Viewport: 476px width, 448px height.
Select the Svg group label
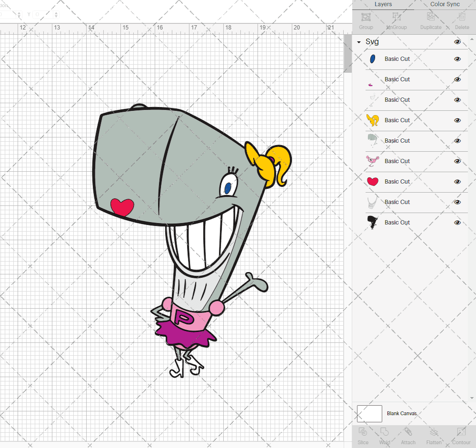(x=372, y=41)
